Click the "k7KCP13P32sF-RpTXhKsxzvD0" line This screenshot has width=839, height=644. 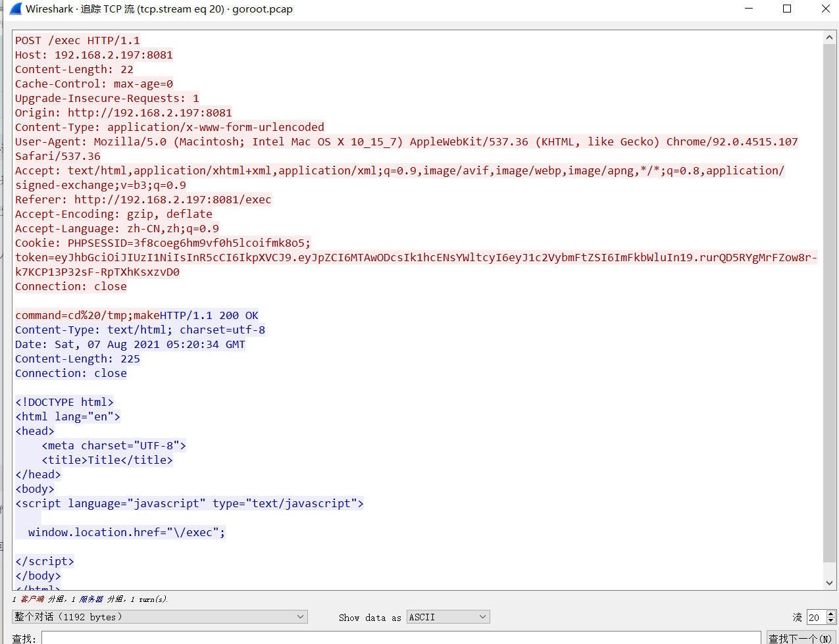point(97,272)
